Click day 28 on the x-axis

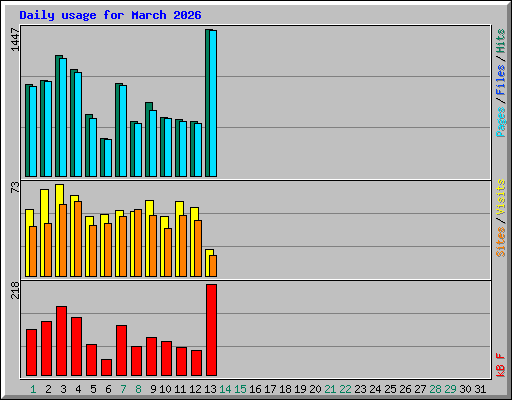pyautogui.click(x=435, y=389)
